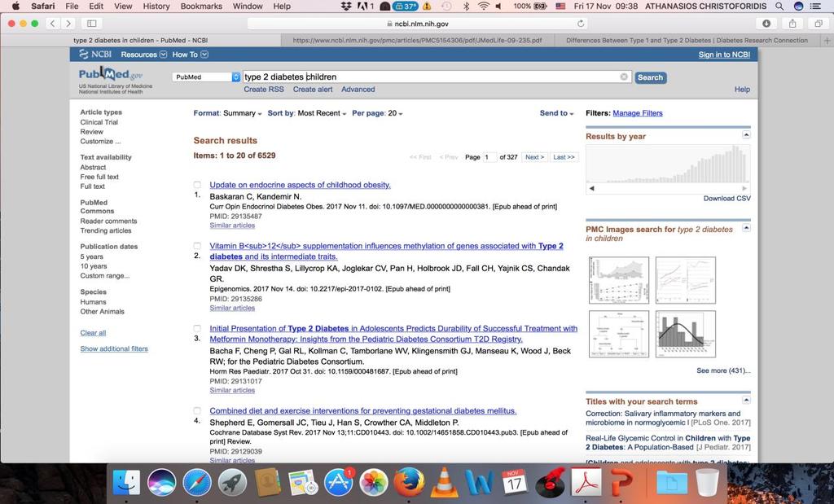Clear the PubMed search field
Image resolution: width=834 pixels, height=504 pixels.
coord(624,77)
